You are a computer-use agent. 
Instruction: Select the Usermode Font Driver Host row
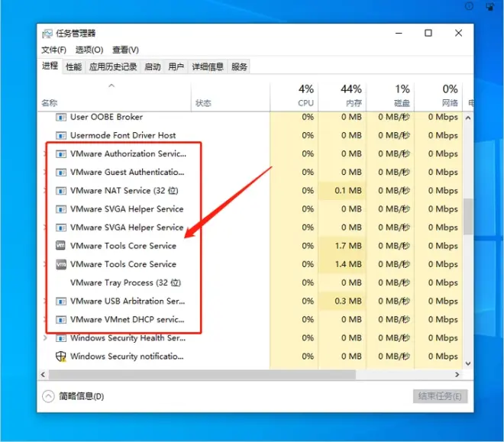[x=250, y=135]
